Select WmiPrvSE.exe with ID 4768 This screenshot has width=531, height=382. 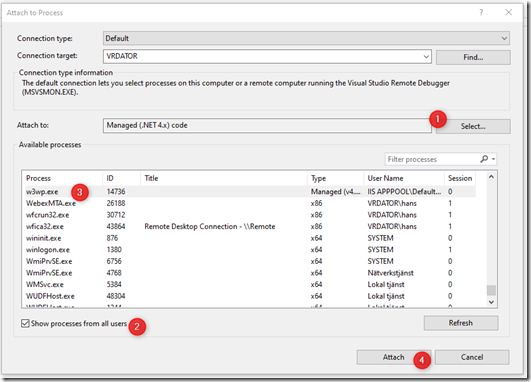tap(250, 273)
